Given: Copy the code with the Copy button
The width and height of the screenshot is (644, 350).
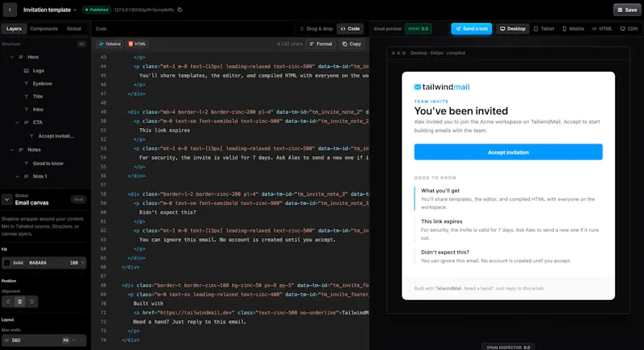Looking at the screenshot, I should click(x=352, y=44).
